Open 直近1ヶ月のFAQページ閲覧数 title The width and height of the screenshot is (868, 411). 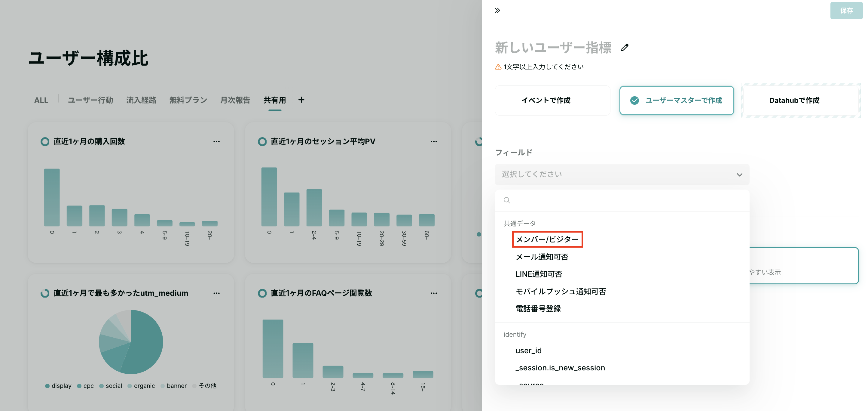pos(321,293)
